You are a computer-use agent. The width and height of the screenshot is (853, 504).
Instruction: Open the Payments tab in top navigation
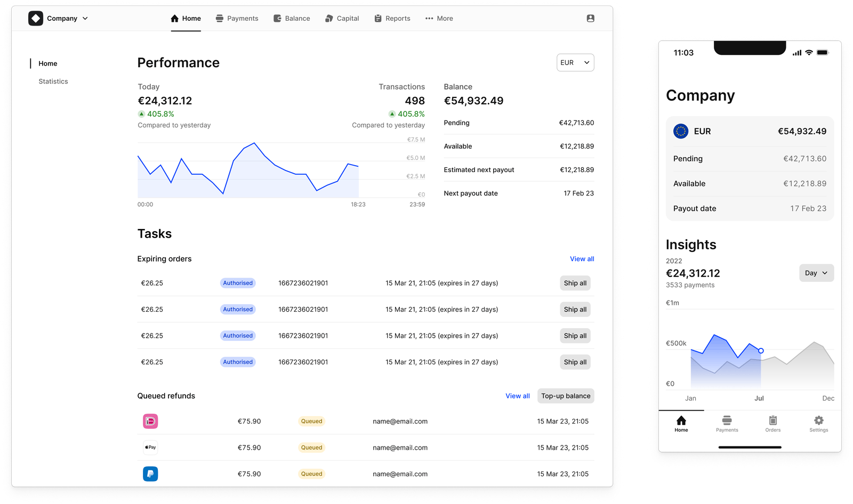[237, 18]
